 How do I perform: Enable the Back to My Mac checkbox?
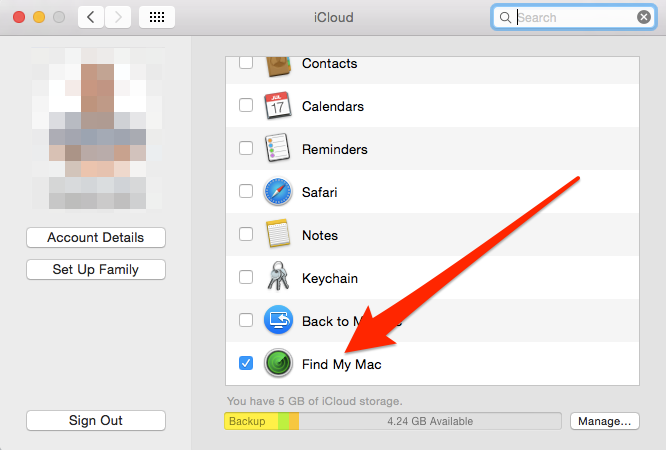[246, 320]
